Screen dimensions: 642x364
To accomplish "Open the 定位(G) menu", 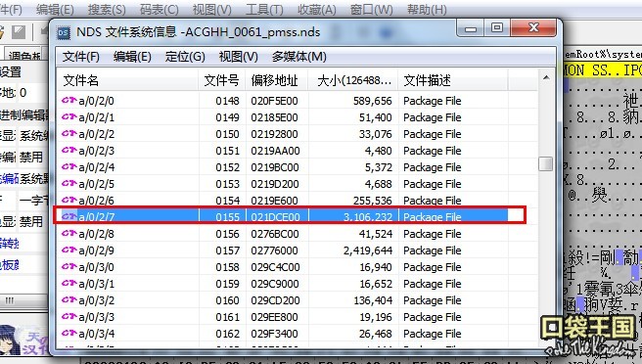I will pyautogui.click(x=185, y=57).
